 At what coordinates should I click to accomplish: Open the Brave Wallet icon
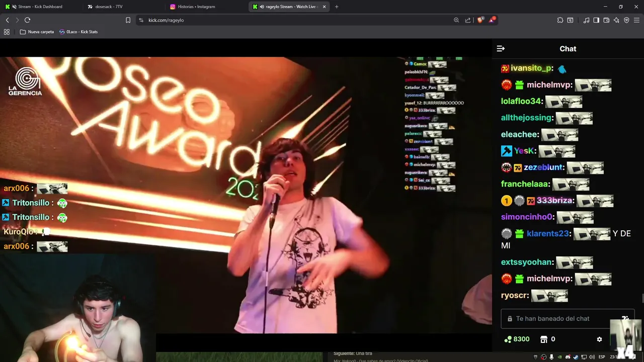[x=606, y=20]
